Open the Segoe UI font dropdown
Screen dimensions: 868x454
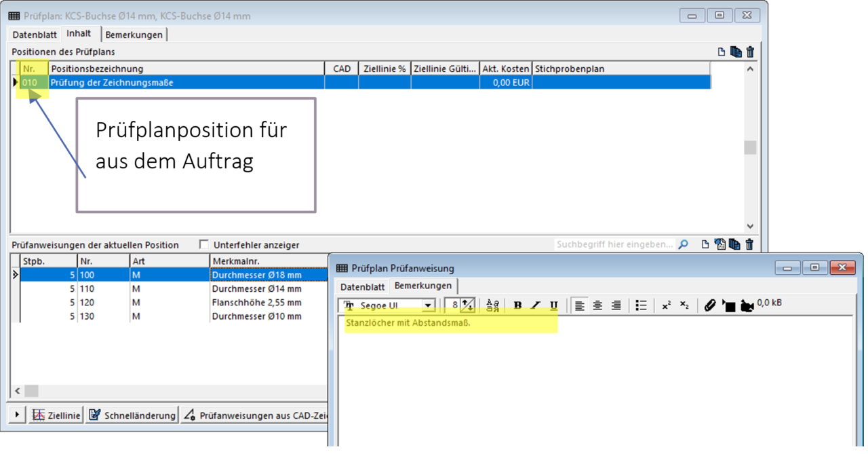(428, 306)
